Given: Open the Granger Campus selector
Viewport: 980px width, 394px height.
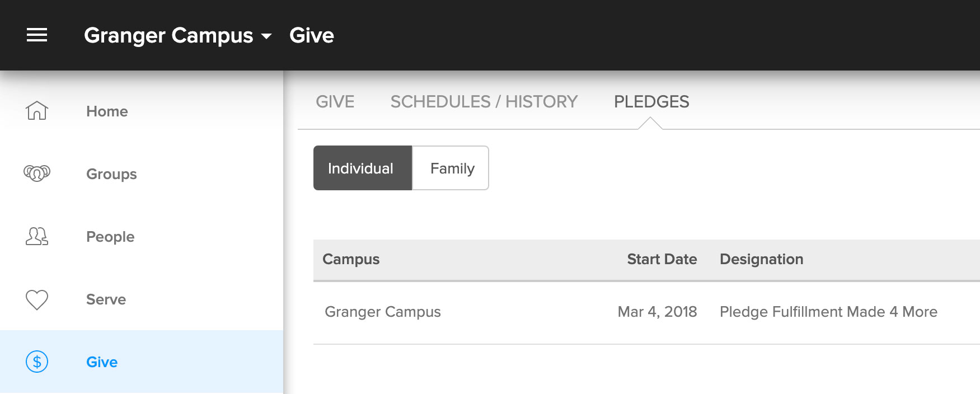Looking at the screenshot, I should (x=178, y=35).
